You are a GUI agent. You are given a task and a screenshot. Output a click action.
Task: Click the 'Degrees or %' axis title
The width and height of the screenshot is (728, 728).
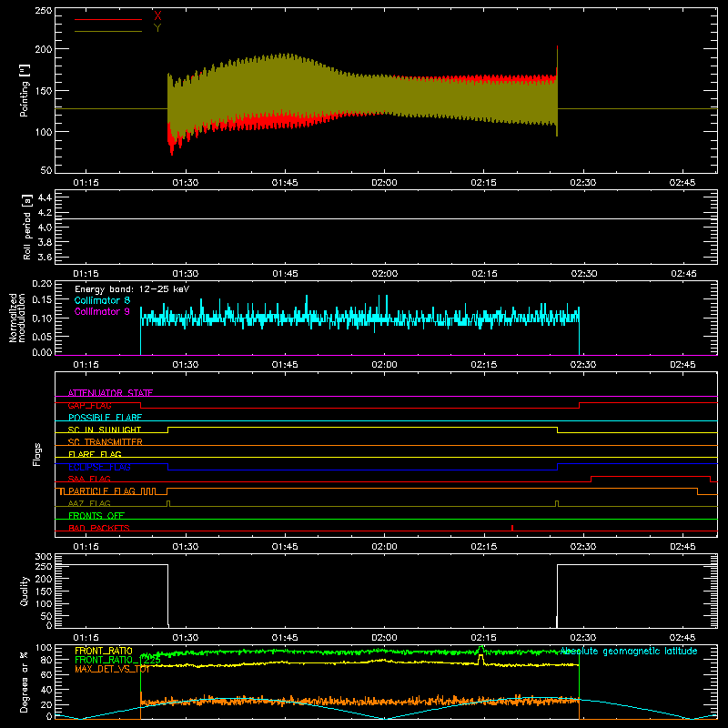click(25, 682)
